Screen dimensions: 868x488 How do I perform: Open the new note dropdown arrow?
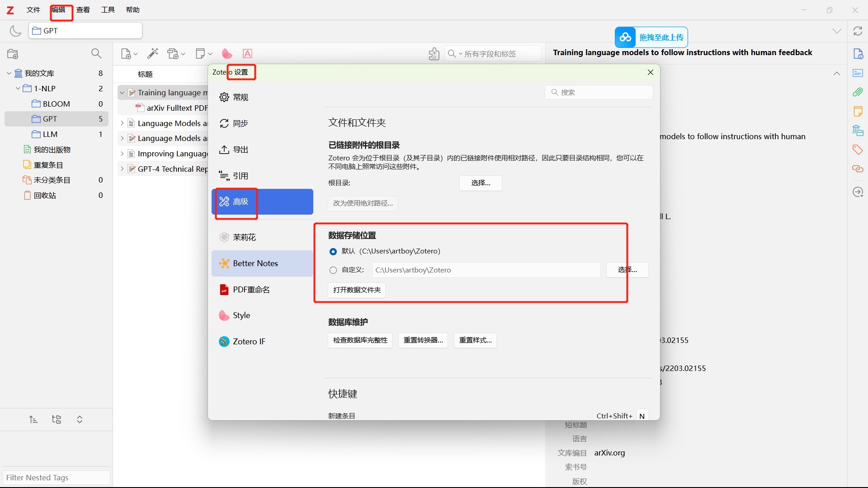point(210,54)
